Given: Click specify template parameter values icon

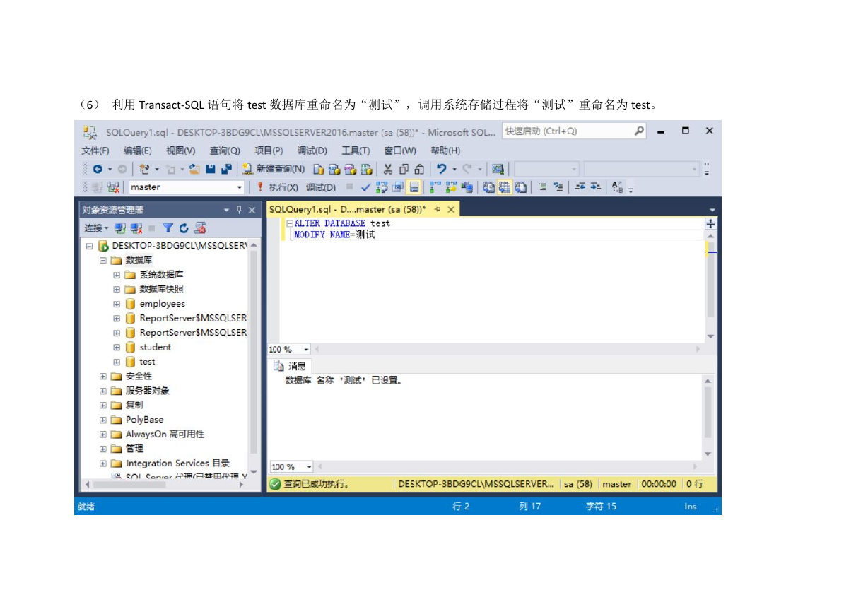Looking at the screenshot, I should pos(617,187).
